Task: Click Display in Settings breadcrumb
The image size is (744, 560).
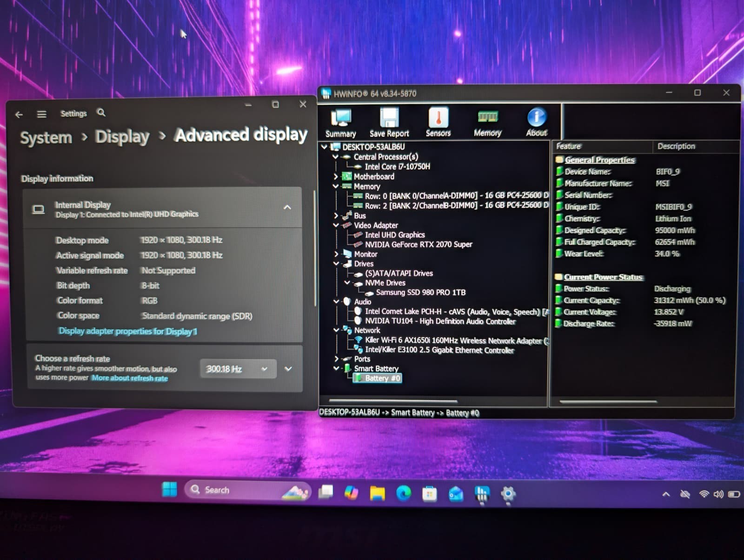Action: 122,137
